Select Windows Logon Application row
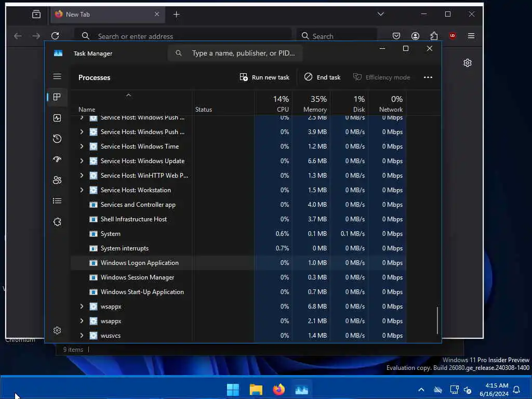The width and height of the screenshot is (532, 399). click(238, 263)
